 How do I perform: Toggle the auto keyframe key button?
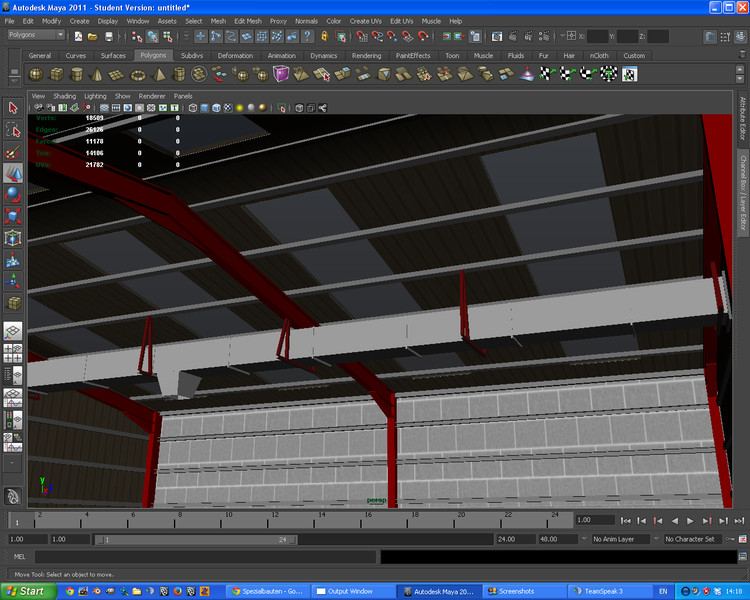(x=730, y=539)
